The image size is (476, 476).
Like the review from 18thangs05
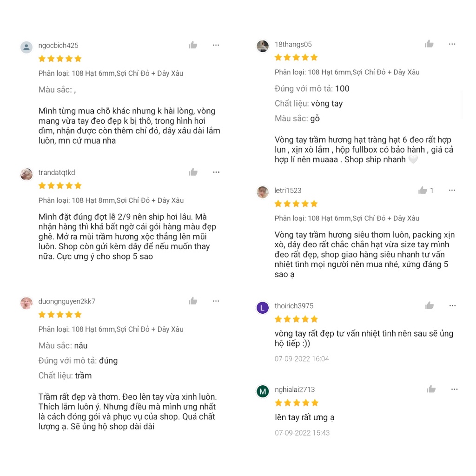tap(429, 44)
